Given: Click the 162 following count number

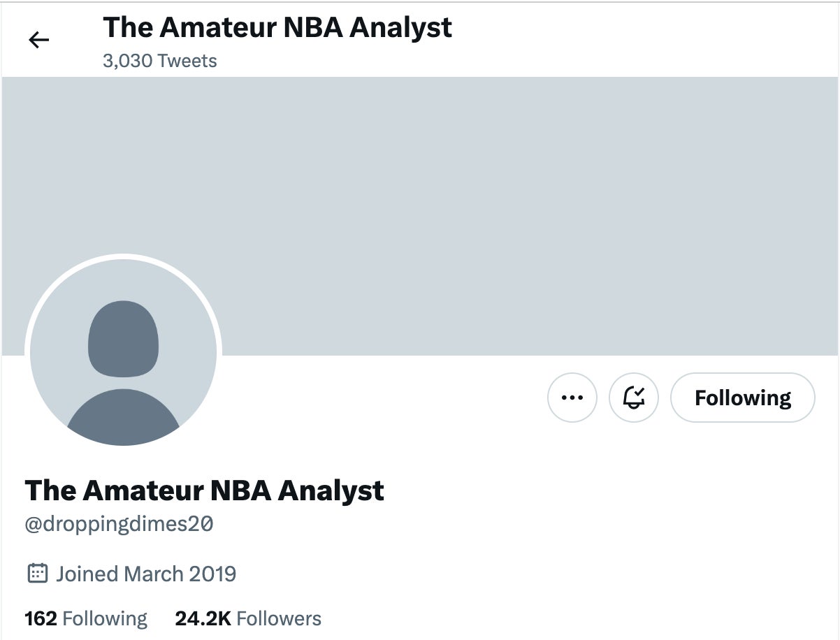Looking at the screenshot, I should click(41, 618).
